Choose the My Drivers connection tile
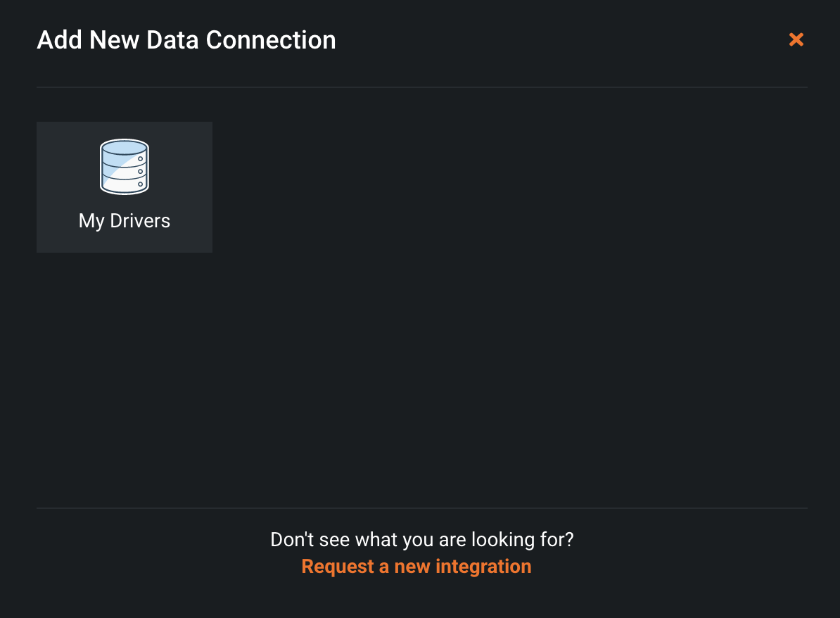The height and width of the screenshot is (618, 840). tap(125, 187)
